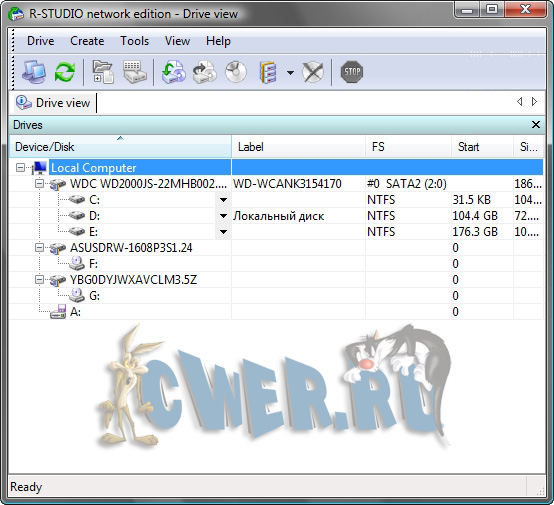554x505 pixels.
Task: Click the Create Region disc icon
Action: click(236, 72)
